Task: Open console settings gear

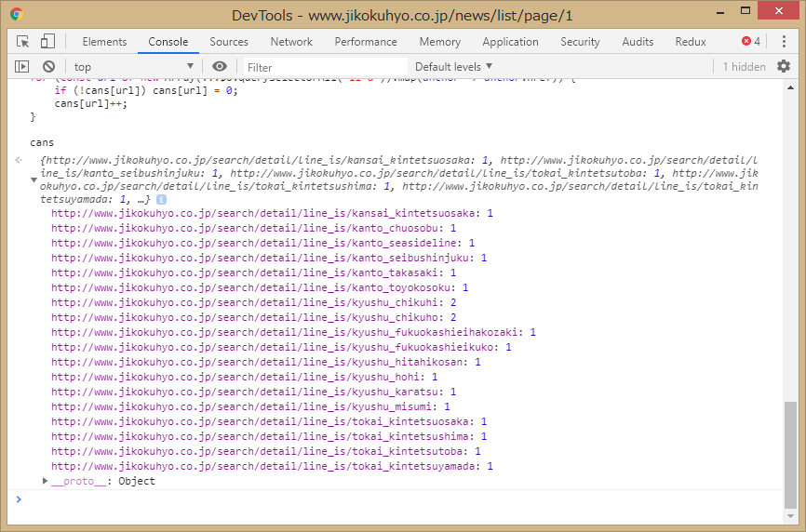Action: click(784, 67)
